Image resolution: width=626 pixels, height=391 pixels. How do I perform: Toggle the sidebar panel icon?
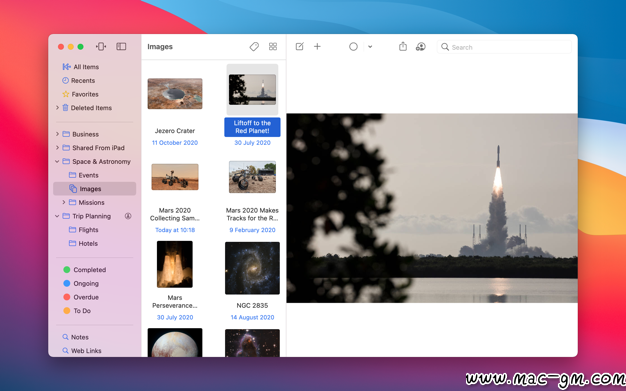(121, 47)
